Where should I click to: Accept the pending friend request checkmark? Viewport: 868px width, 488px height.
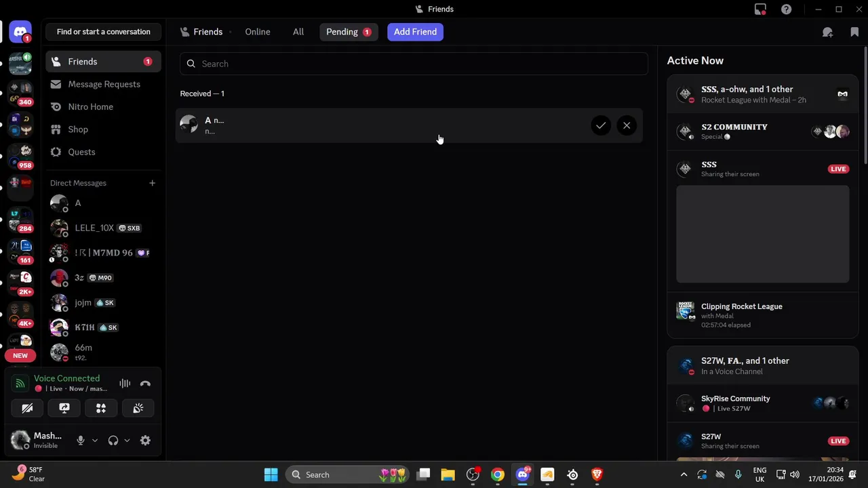tap(601, 125)
